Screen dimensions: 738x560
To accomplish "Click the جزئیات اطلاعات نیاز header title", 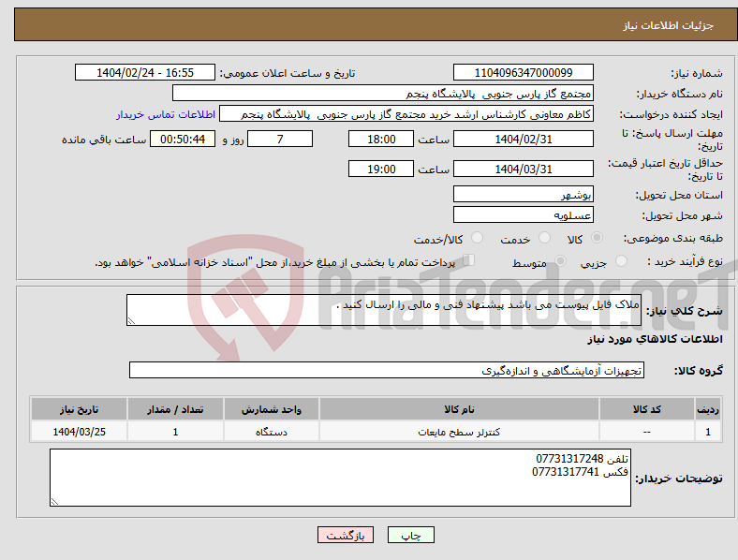I will pyautogui.click(x=669, y=25).
